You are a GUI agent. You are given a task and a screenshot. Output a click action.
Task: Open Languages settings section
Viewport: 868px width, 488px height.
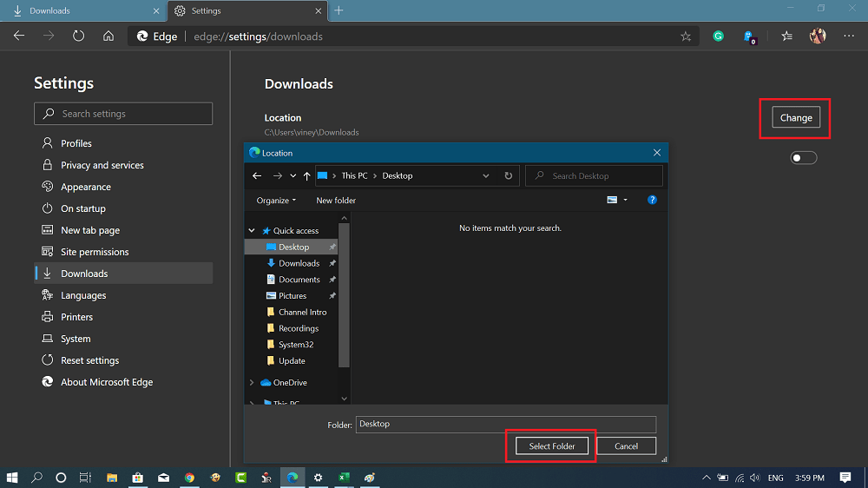123,295
